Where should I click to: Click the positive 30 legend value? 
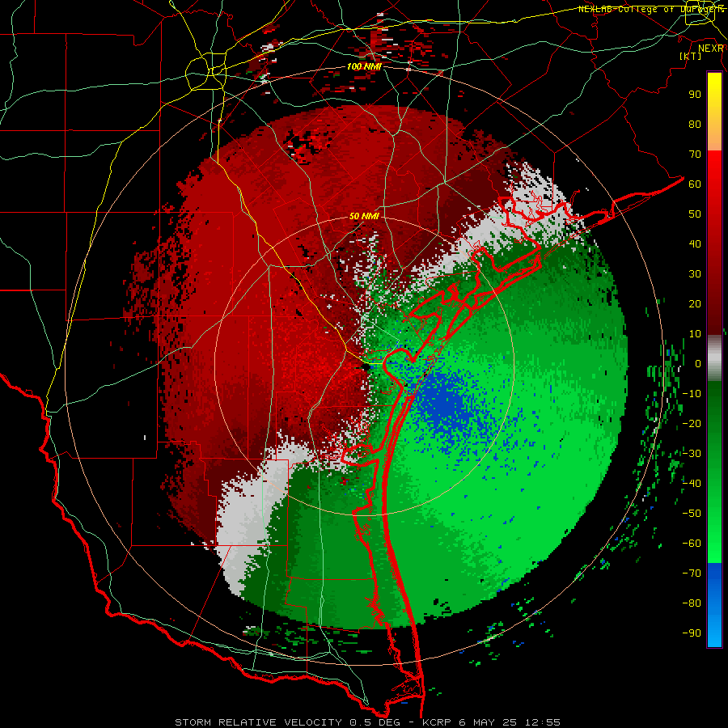pos(695,274)
